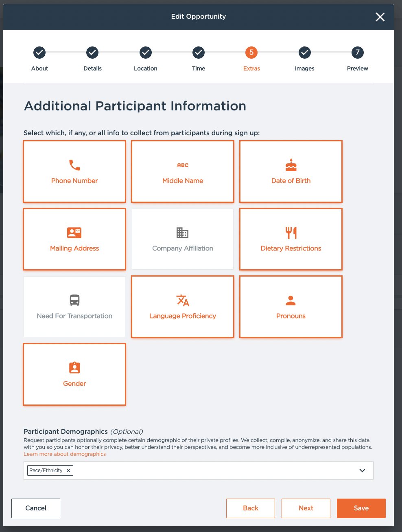402x532 pixels.
Task: Go to the About step
Action: point(39,53)
